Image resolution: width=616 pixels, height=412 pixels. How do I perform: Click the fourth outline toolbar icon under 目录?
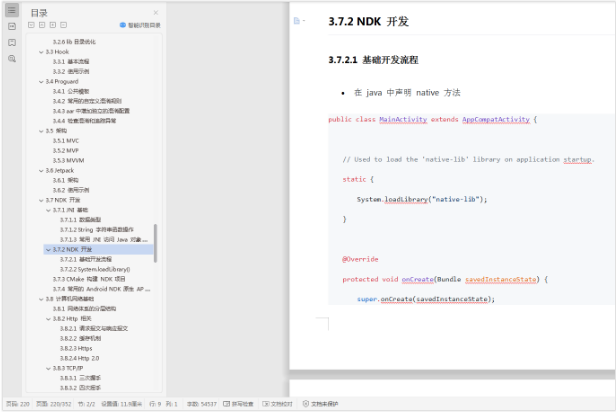coord(63,25)
